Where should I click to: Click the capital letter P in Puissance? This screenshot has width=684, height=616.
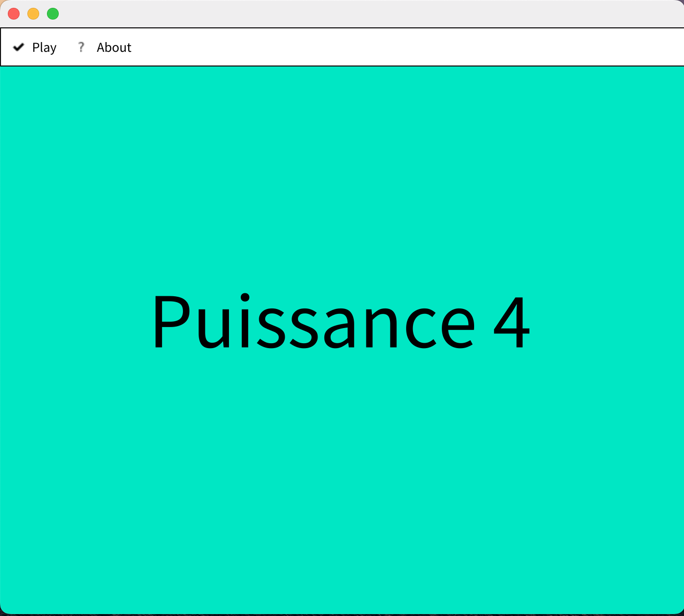(x=171, y=322)
